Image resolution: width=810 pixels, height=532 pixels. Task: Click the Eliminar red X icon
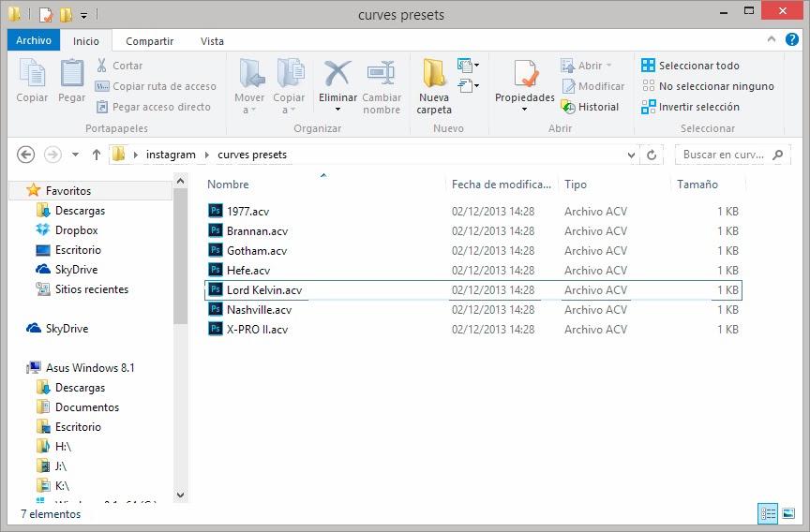pos(337,73)
